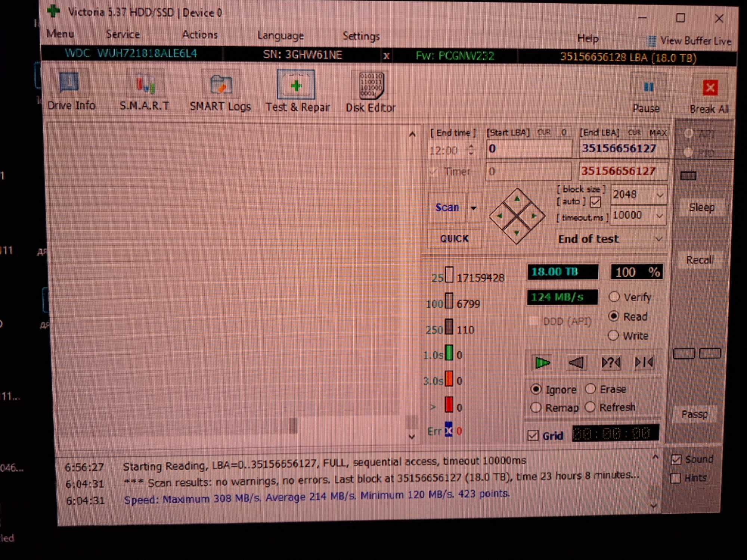This screenshot has height=560, width=747.
Task: Click the random butterfly scan button
Action: [x=611, y=362]
